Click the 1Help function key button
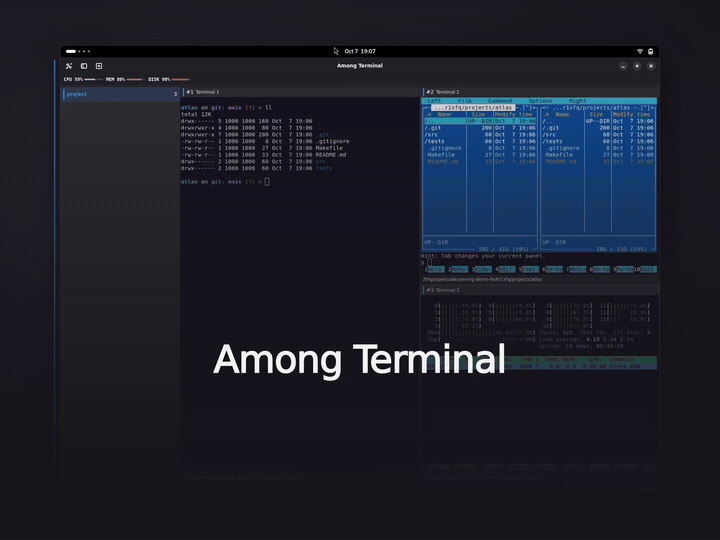The width and height of the screenshot is (720, 540). (x=434, y=270)
